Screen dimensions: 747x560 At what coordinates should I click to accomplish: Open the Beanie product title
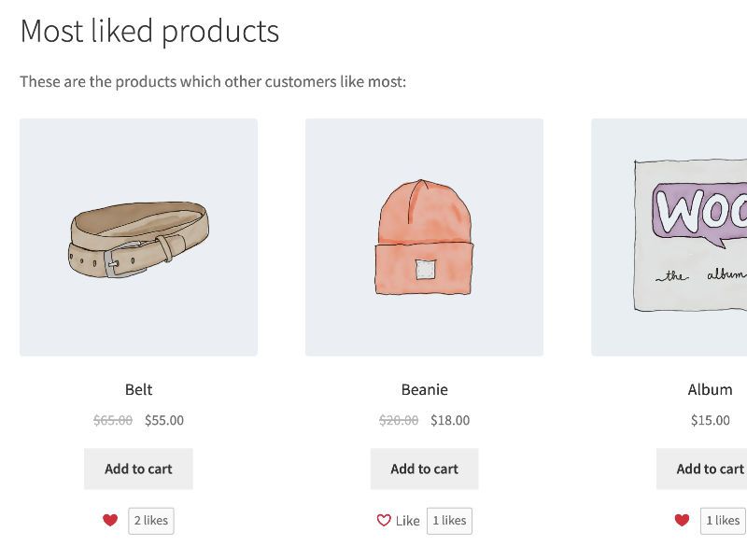[x=424, y=389]
